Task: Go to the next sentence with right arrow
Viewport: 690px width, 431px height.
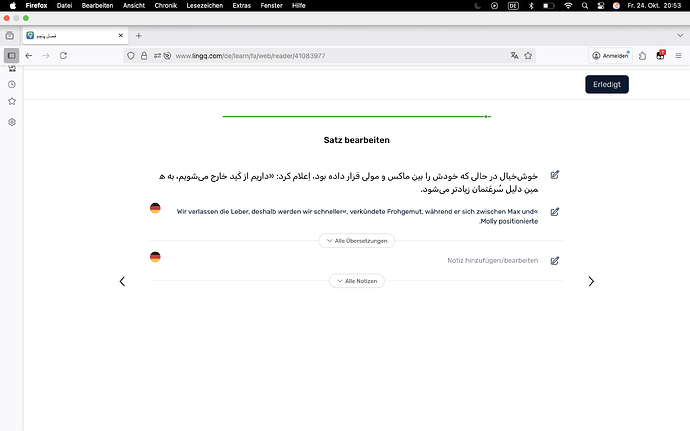Action: pyautogui.click(x=591, y=281)
